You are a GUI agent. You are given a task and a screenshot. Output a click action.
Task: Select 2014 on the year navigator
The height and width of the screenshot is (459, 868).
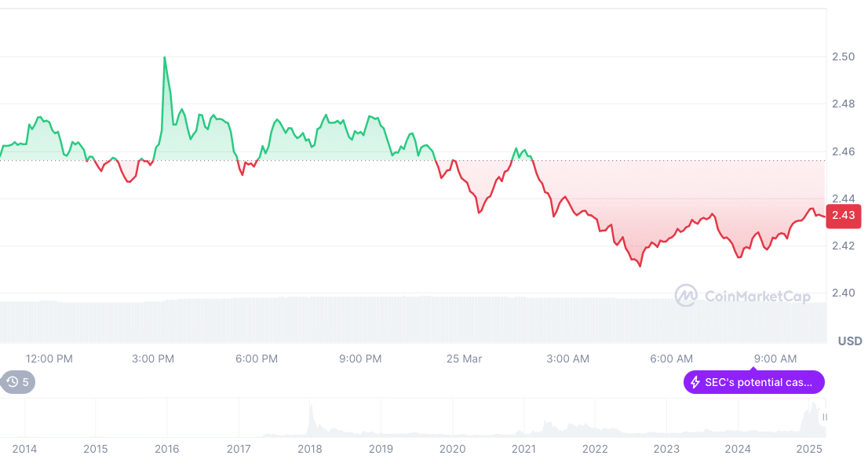(24, 449)
